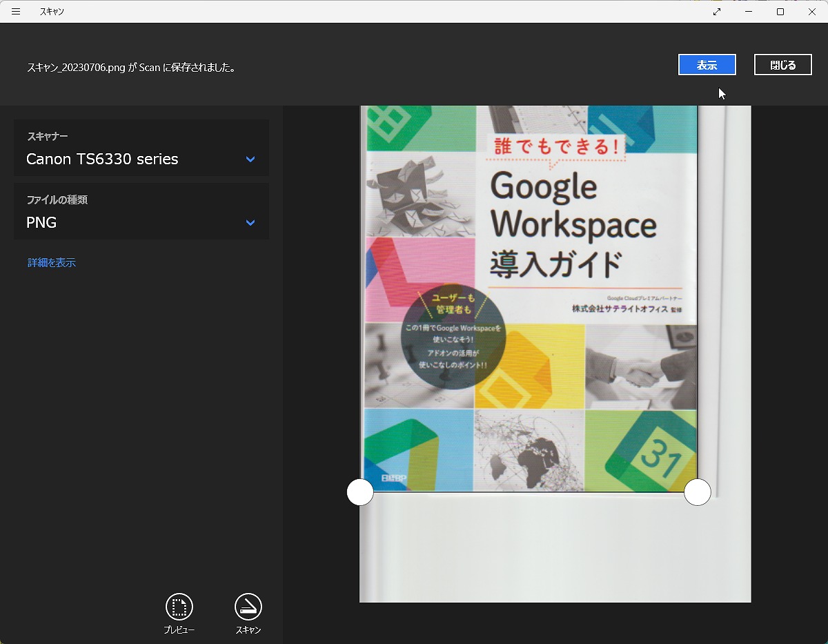Viewport: 828px width, 644px height.
Task: Open the 詳細を表示 link
Action: tap(52, 262)
